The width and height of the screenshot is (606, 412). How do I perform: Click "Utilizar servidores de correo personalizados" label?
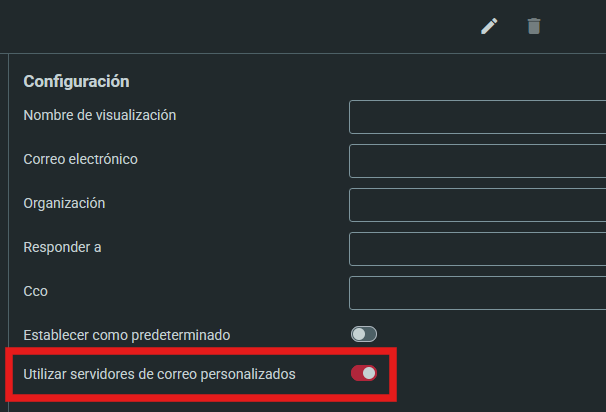coord(160,374)
